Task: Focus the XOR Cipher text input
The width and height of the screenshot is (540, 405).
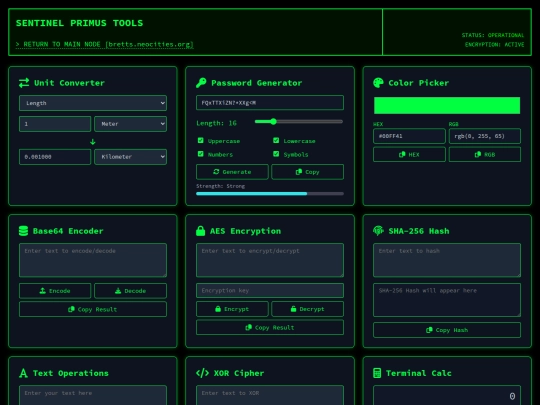Action: pos(270,395)
